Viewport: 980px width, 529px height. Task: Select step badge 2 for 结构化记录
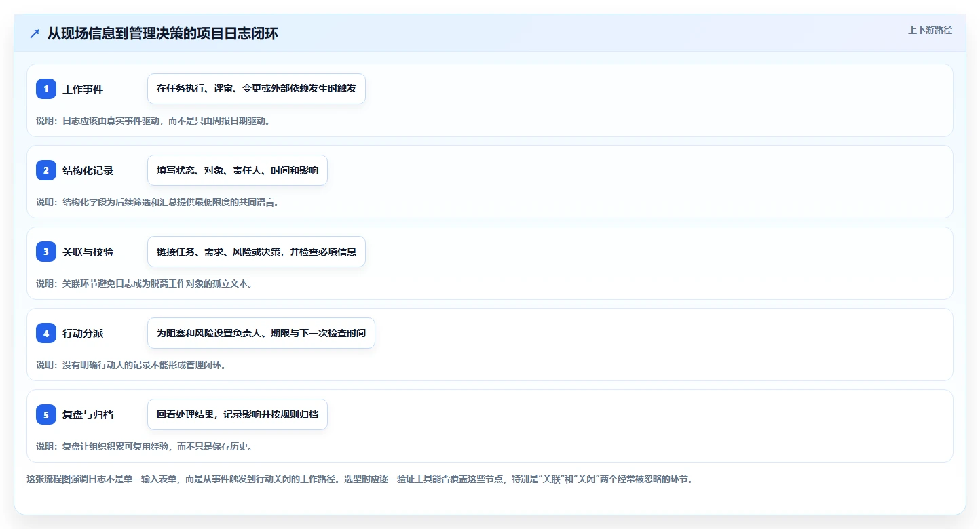46,170
